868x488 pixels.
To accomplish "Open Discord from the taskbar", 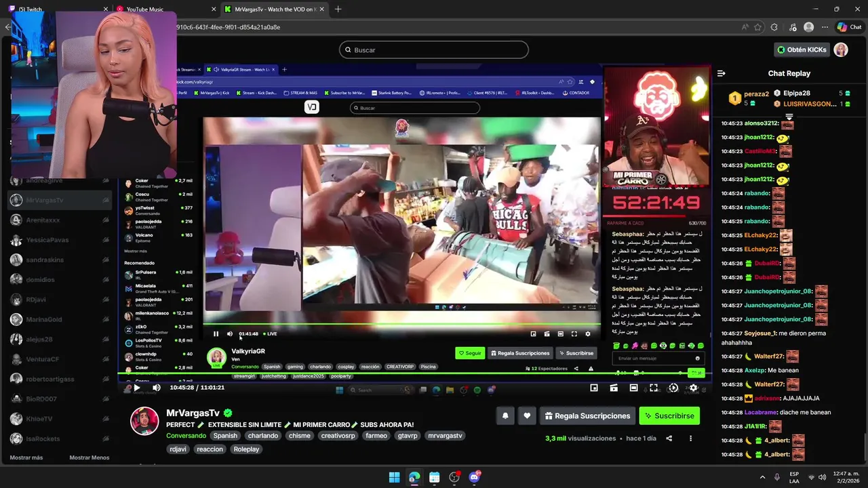I will coord(474,477).
